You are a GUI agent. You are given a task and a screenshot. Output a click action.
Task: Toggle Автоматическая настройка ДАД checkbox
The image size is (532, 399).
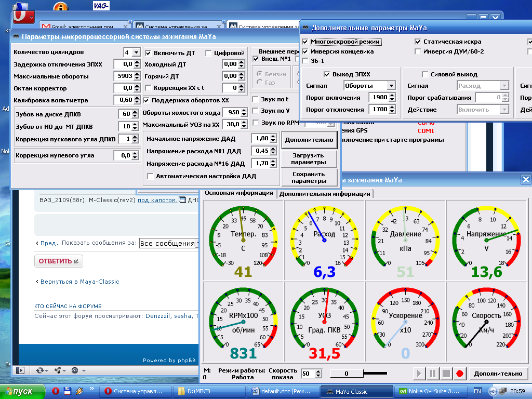151,176
